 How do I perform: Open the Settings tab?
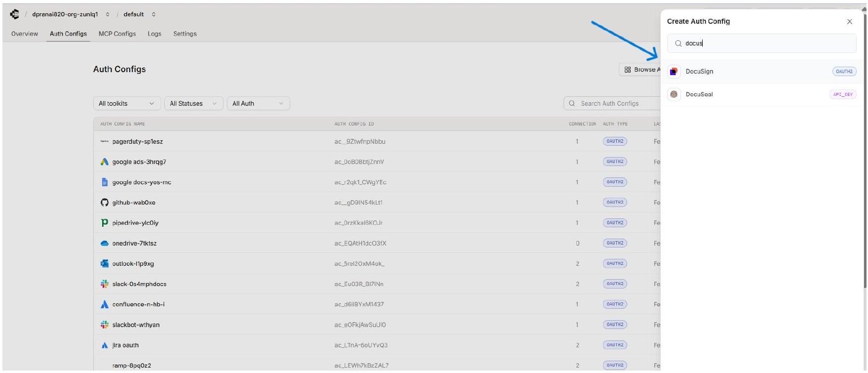[x=185, y=34]
